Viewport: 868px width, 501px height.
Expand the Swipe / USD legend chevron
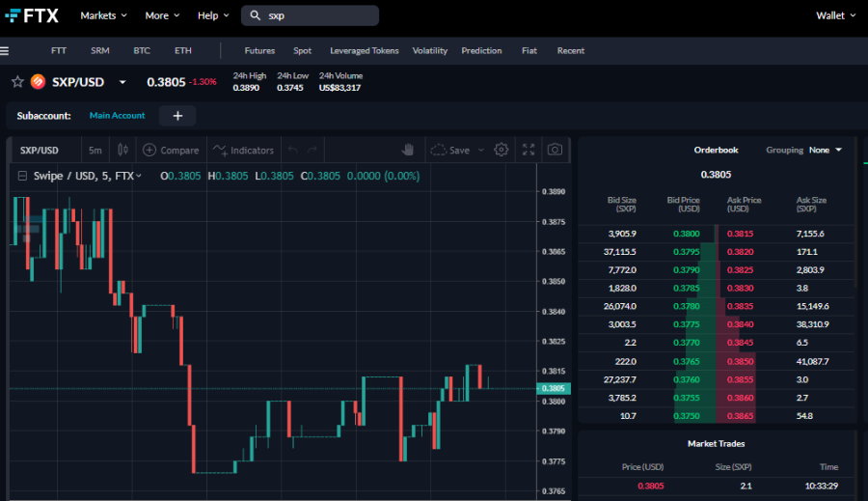(x=138, y=177)
